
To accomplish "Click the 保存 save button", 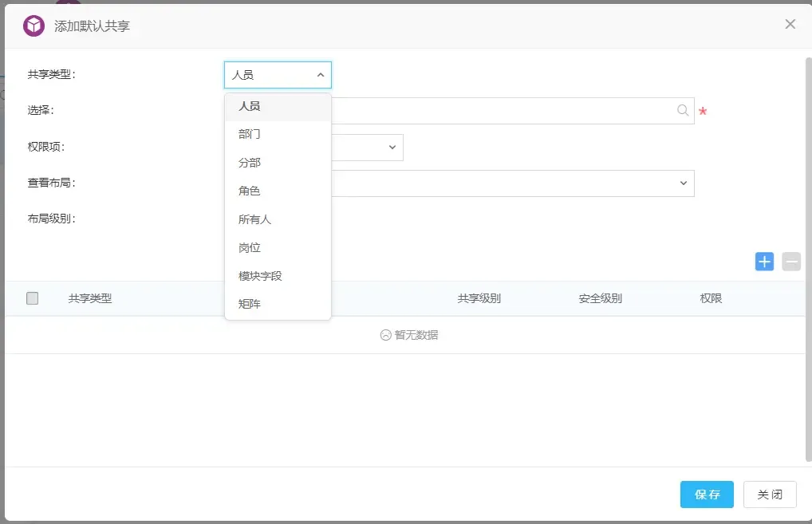I will pyautogui.click(x=706, y=494).
